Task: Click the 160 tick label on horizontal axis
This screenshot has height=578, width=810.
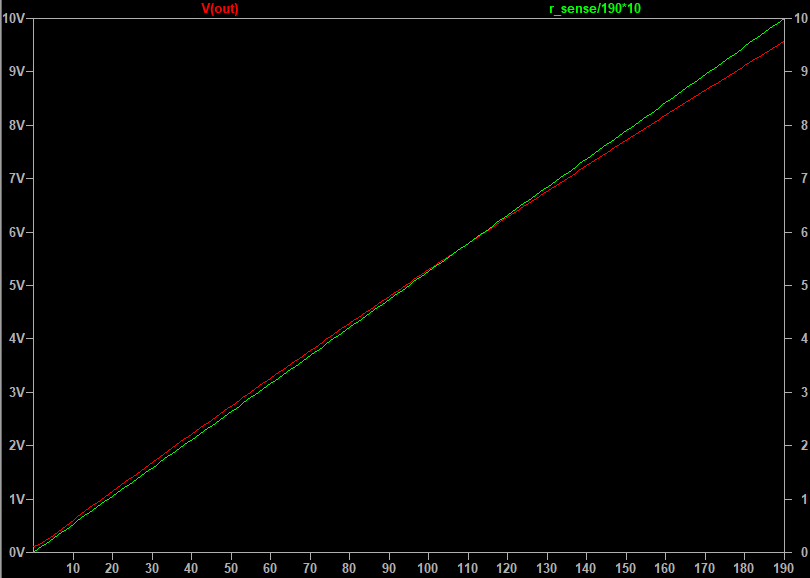Action: (665, 569)
